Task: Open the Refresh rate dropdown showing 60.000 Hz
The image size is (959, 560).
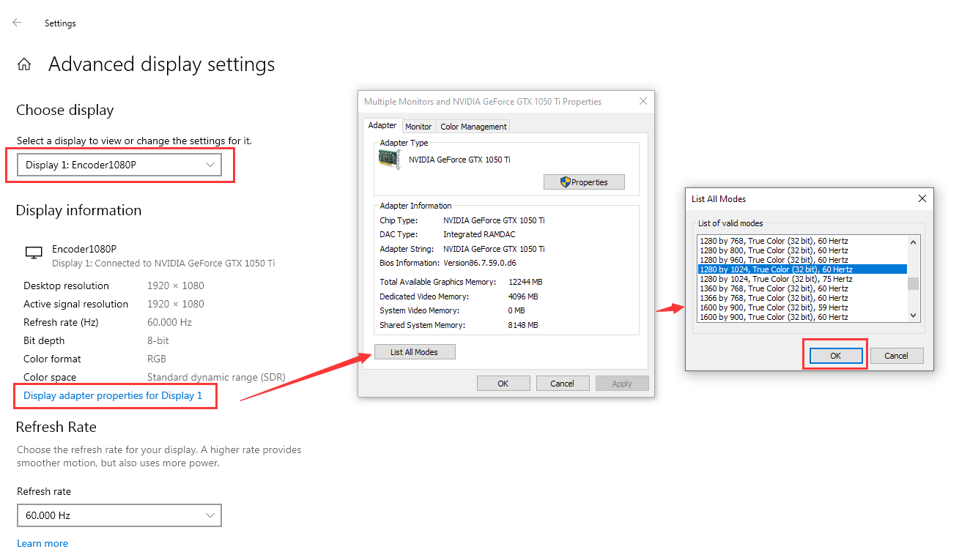Action: tap(119, 515)
